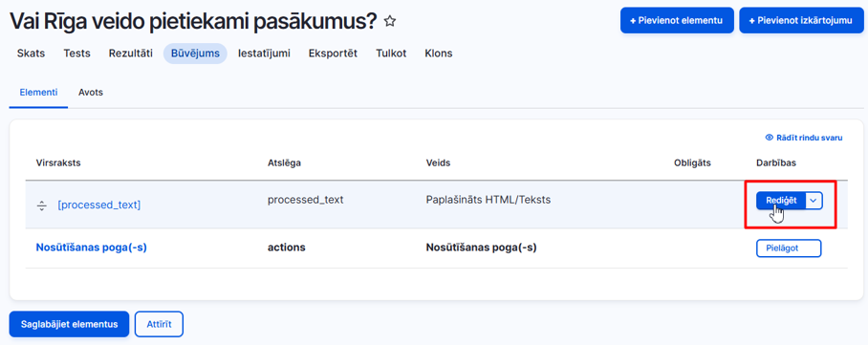Select the Nosūtīšanas poga(-s) type cell
The height and width of the screenshot is (345, 868).
click(482, 248)
